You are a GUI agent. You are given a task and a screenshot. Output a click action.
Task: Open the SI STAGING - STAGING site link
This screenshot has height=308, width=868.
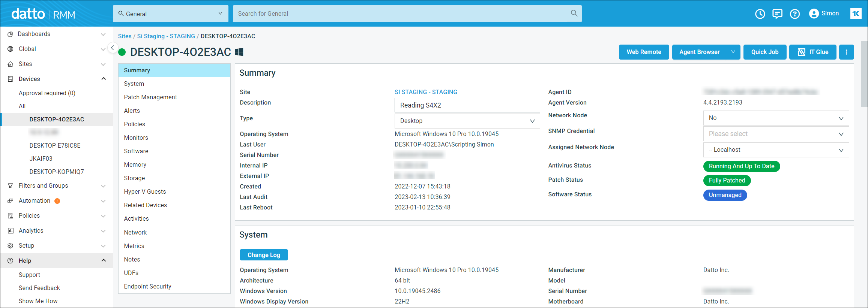pyautogui.click(x=426, y=92)
